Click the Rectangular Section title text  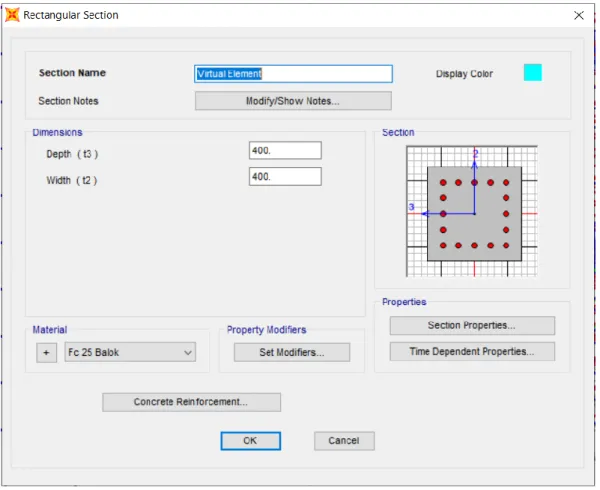[x=71, y=15]
